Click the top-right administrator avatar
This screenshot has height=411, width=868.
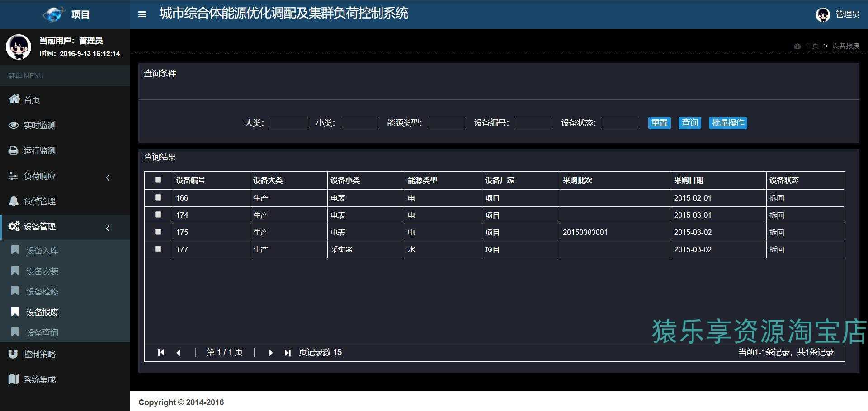pos(823,14)
